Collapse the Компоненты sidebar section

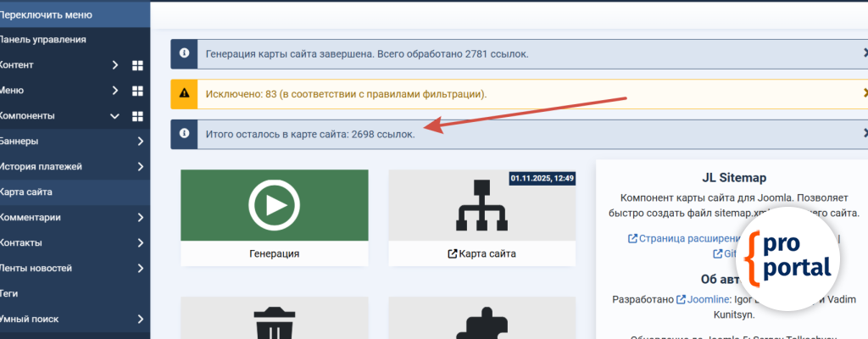point(114,116)
